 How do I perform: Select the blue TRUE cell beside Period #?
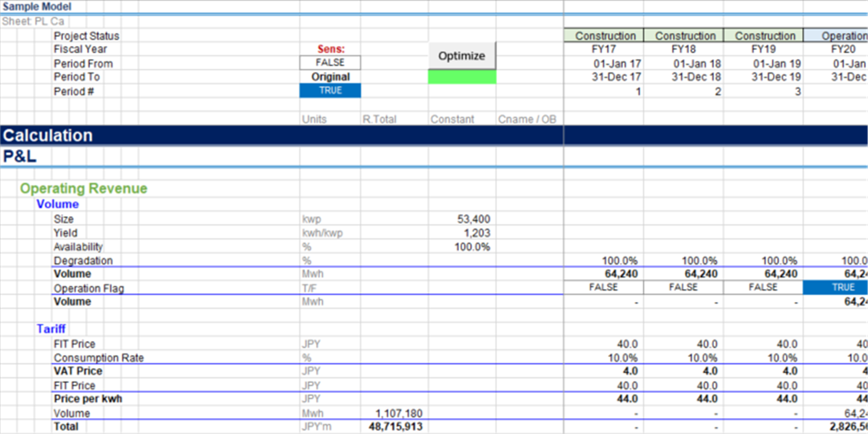(x=330, y=90)
